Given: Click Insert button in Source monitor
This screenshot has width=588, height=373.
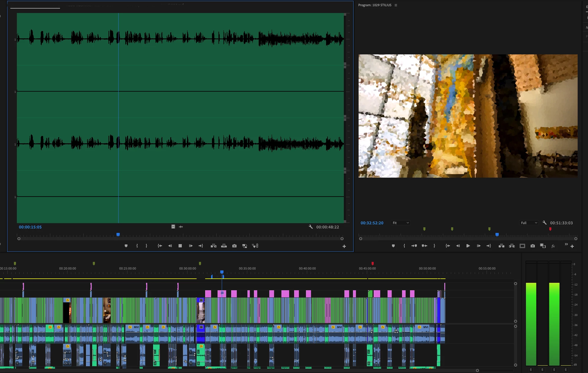Looking at the screenshot, I should click(x=213, y=246).
